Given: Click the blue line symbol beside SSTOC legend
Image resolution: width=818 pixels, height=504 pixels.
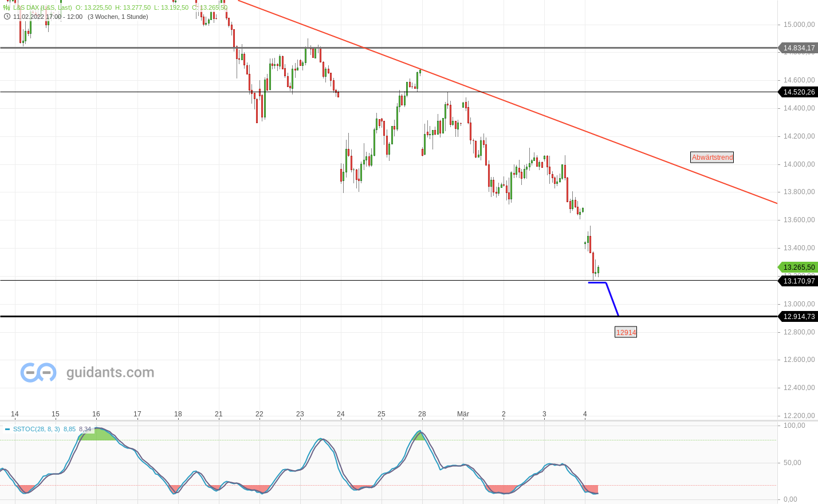Looking at the screenshot, I should (x=8, y=428).
